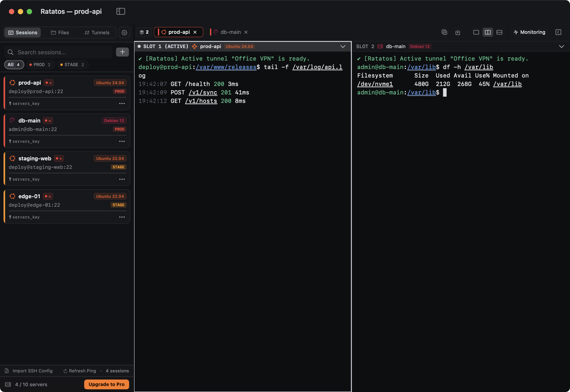Image resolution: width=570 pixels, height=392 pixels.
Task: Switch to stacked horizontal split layout
Action: tap(499, 32)
